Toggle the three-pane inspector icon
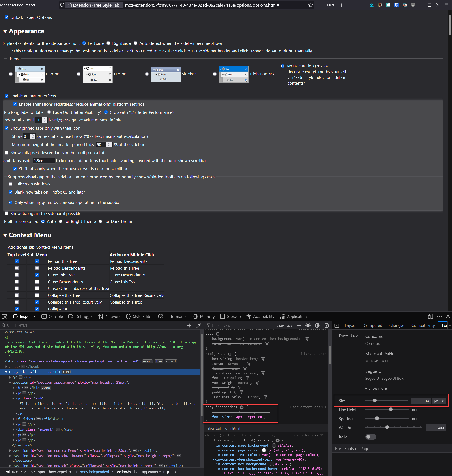This screenshot has width=452, height=476. (x=337, y=325)
